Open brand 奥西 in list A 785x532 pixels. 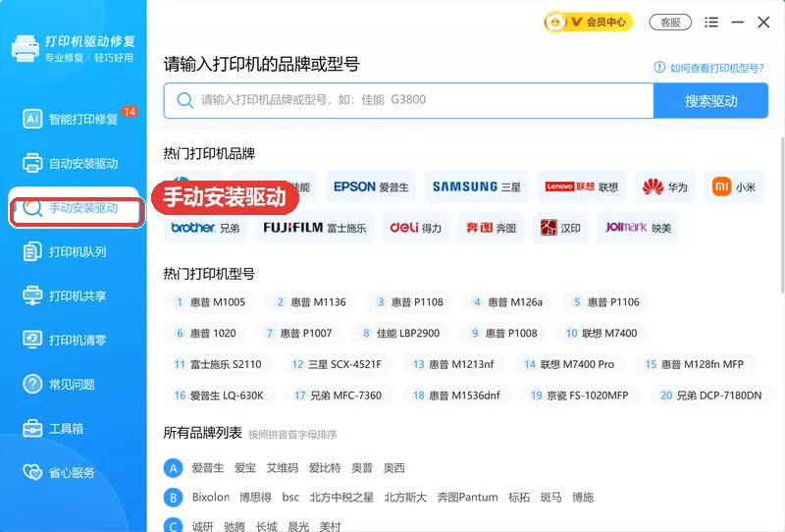tap(394, 468)
